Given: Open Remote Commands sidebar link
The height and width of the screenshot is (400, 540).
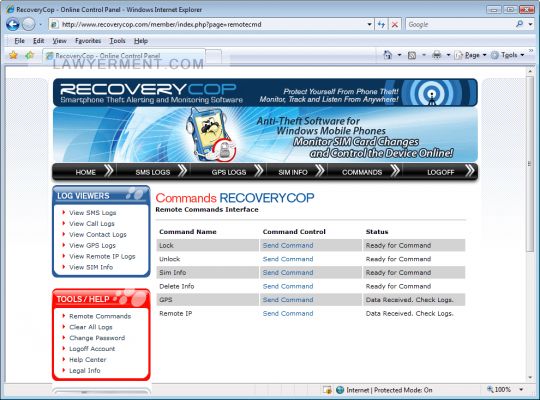Looking at the screenshot, I should click(x=100, y=316).
